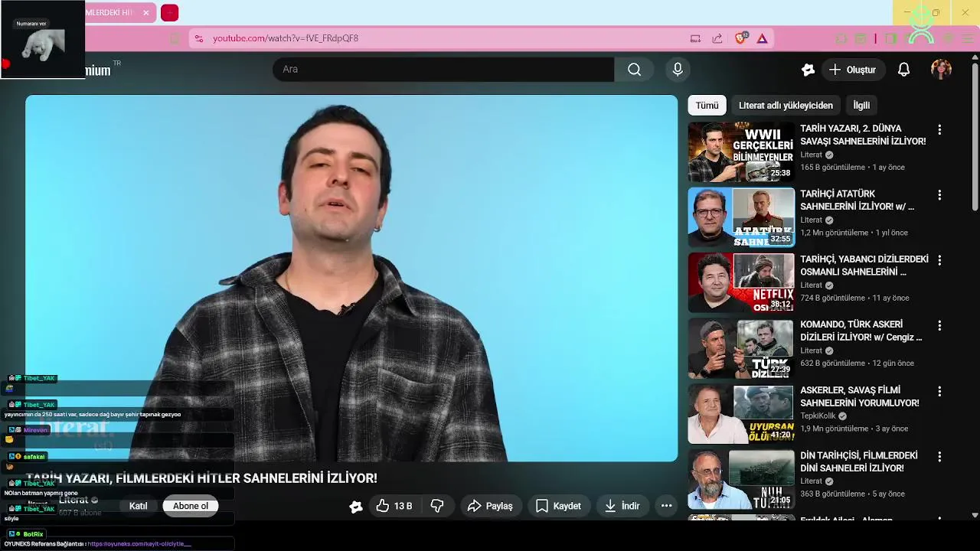
Task: Open 'TARİHÇİ ATATÜRK SAHNELERİNİ İZLİYOR' title
Action: click(x=857, y=201)
